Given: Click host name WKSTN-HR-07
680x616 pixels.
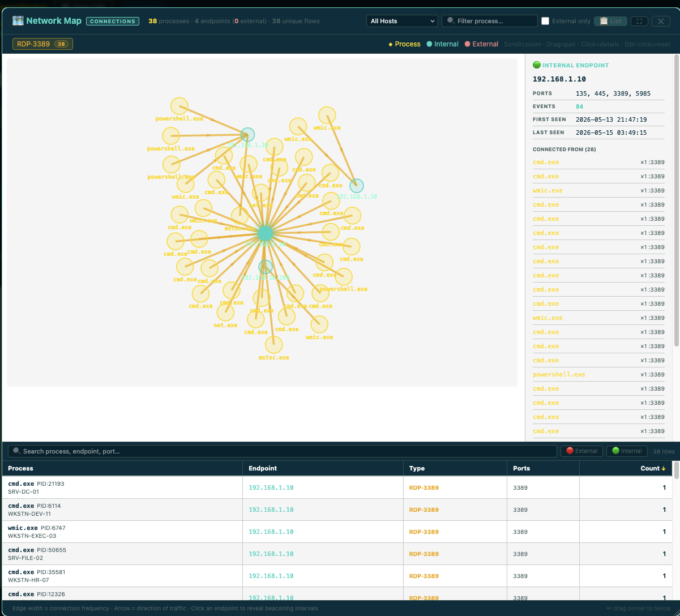Looking at the screenshot, I should tap(28, 580).
